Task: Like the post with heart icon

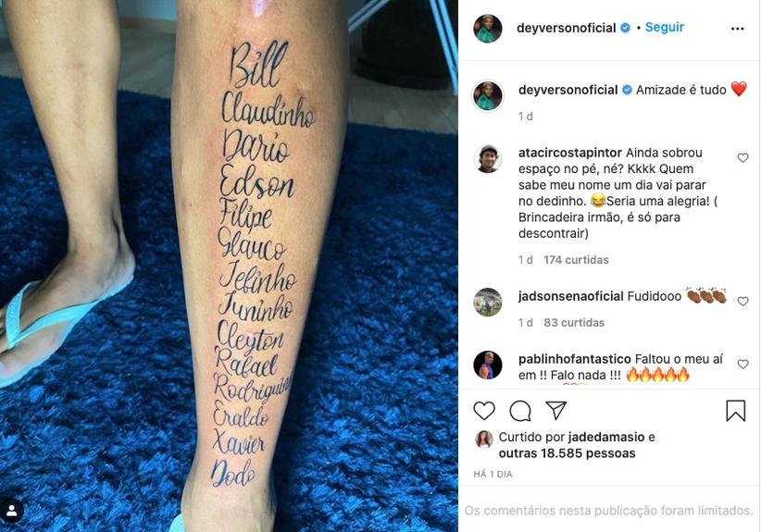Action: tap(484, 411)
